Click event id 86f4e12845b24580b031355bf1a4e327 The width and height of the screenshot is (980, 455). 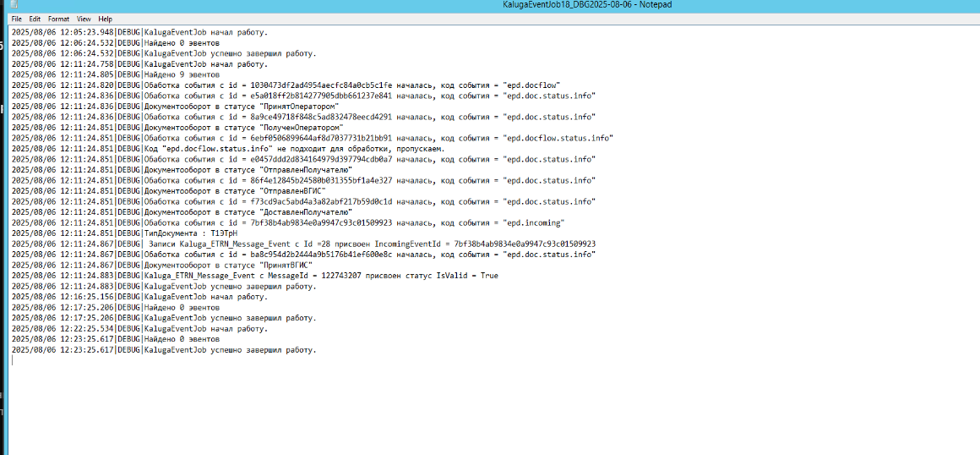pyautogui.click(x=321, y=180)
